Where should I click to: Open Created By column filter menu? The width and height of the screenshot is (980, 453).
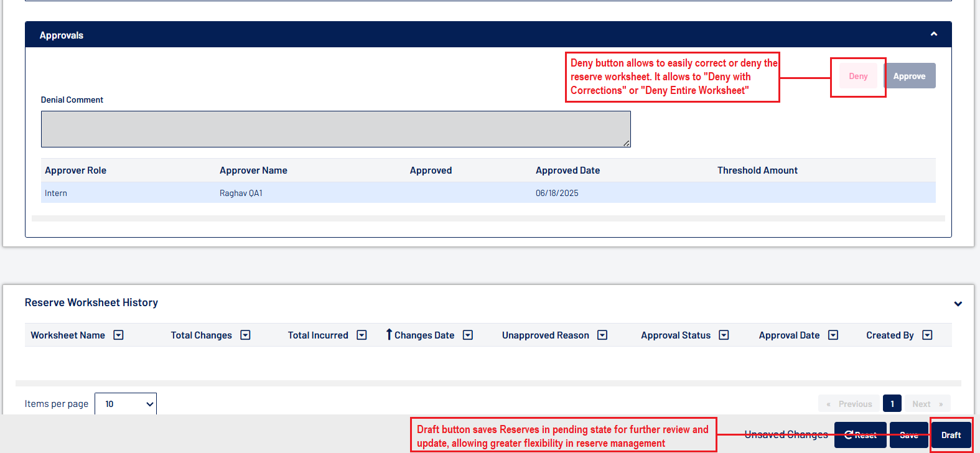tap(927, 335)
